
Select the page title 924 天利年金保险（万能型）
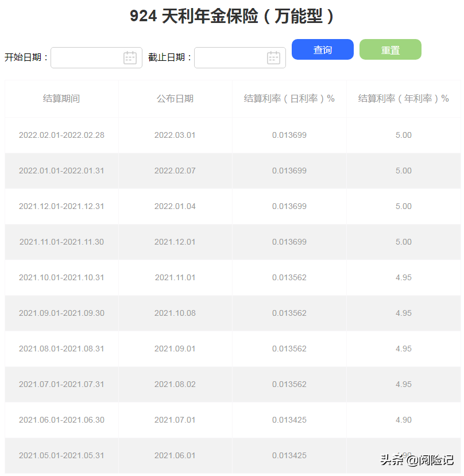click(233, 16)
